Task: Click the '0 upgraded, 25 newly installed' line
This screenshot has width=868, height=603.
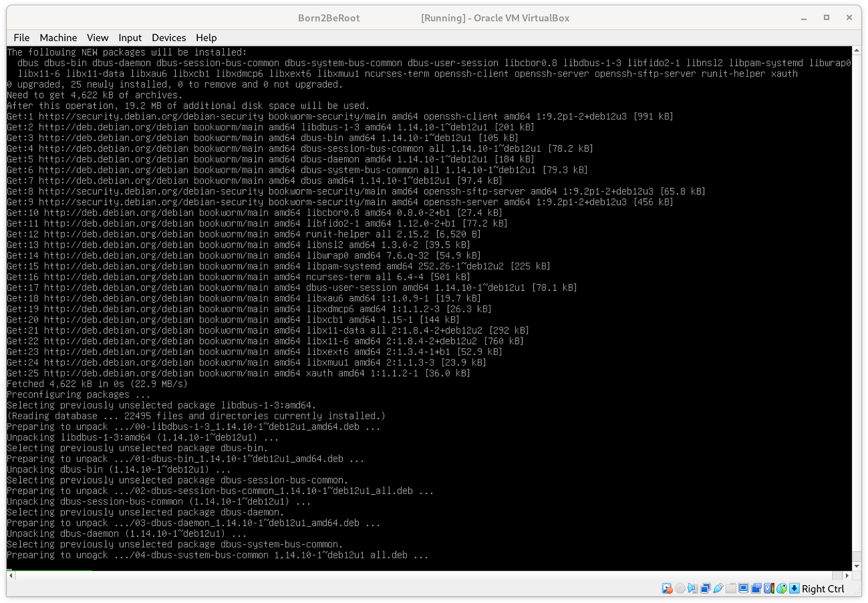Action: tap(175, 84)
